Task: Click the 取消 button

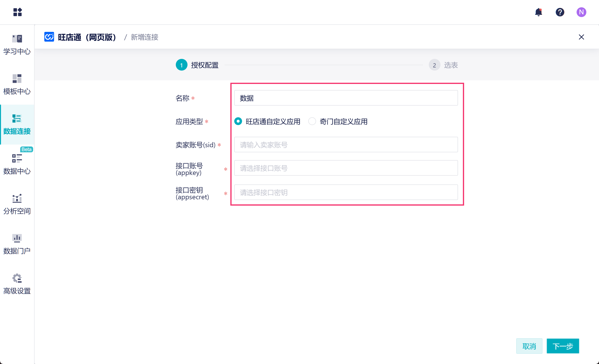Action: point(529,346)
